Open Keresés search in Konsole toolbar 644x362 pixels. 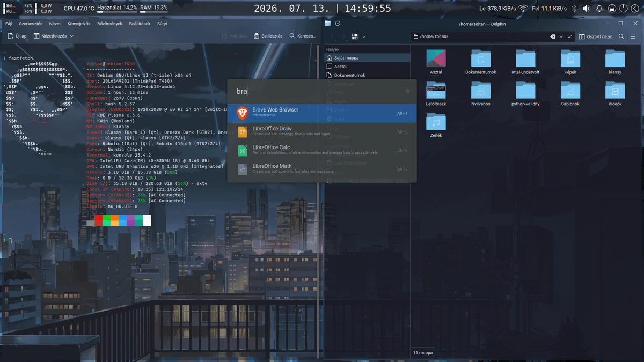pos(303,36)
